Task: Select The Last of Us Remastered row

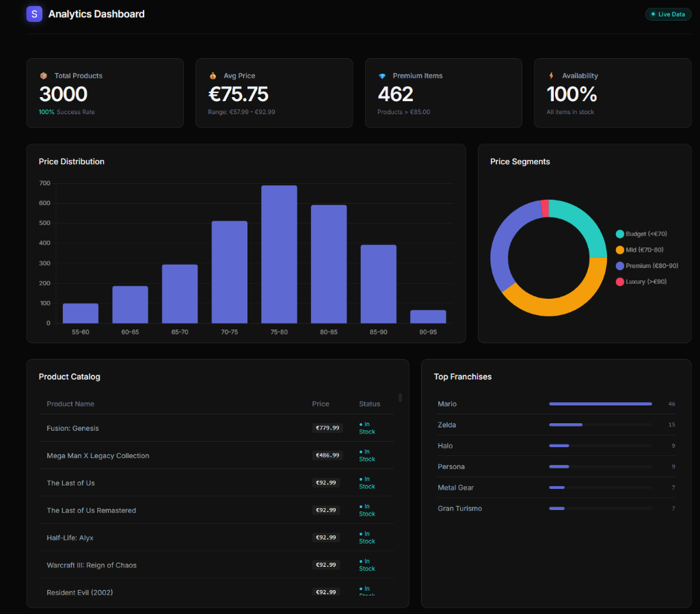Action: click(217, 510)
